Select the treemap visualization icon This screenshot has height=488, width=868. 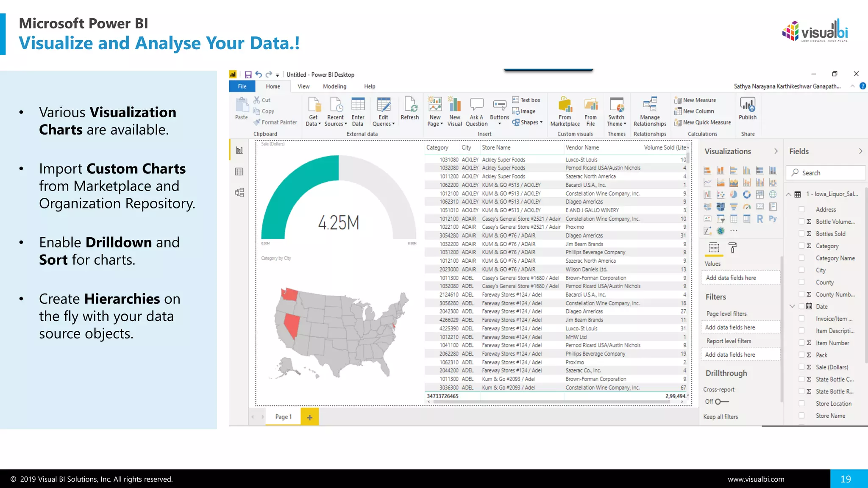pos(760,194)
